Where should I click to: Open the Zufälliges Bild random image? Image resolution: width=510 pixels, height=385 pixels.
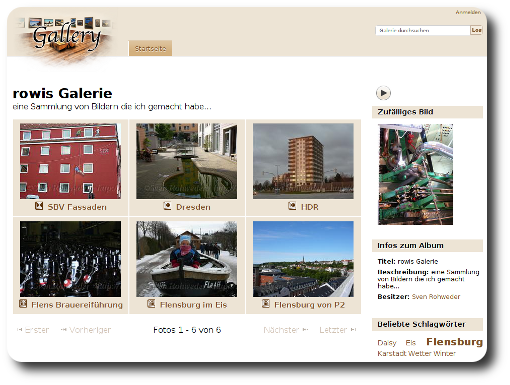[415, 174]
